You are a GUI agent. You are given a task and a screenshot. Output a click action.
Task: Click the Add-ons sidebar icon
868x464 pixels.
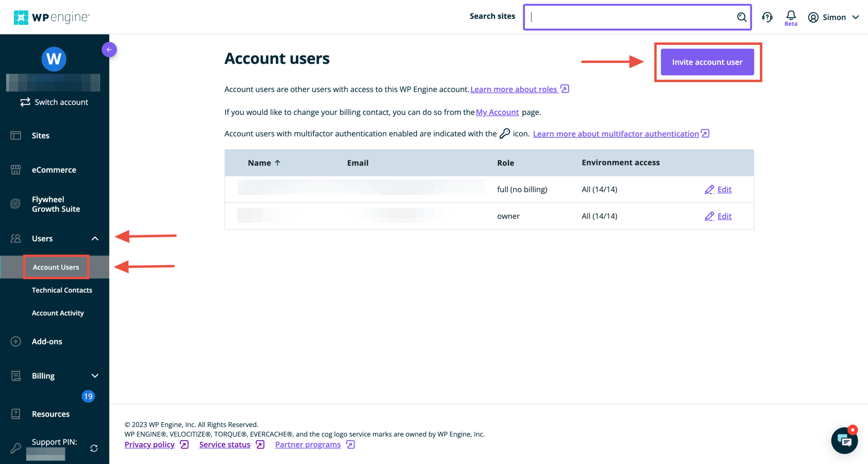point(16,341)
